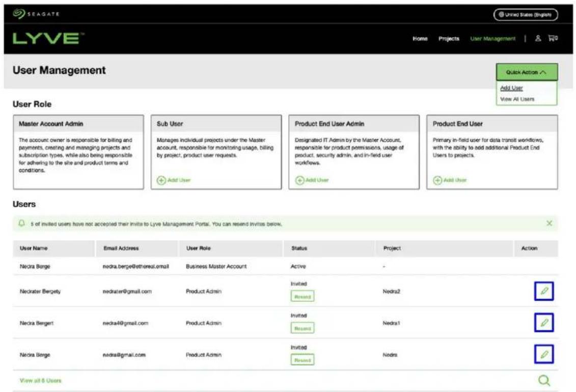The width and height of the screenshot is (576, 392).
Task: Click Add User text in Product End User Admin card
Action: click(317, 180)
